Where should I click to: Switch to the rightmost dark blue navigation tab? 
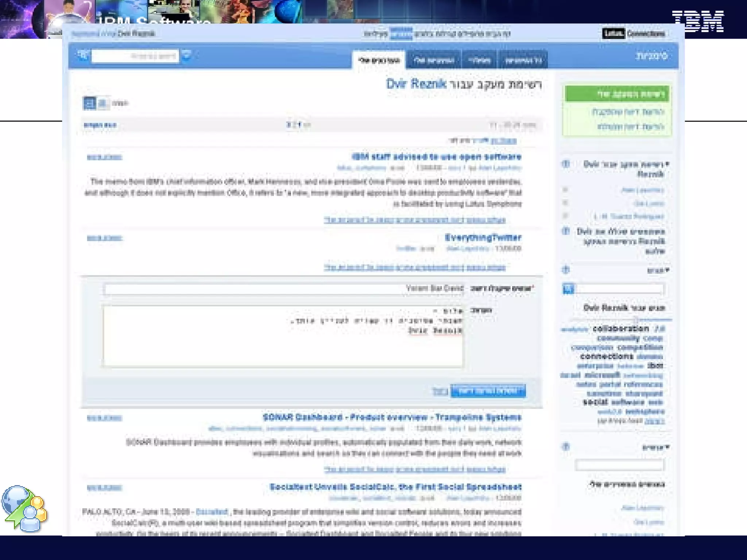[523, 60]
